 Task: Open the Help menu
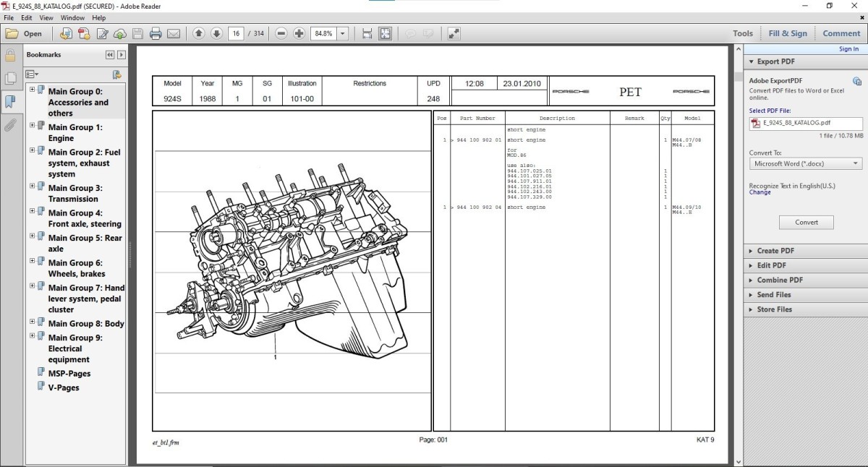[x=99, y=17]
